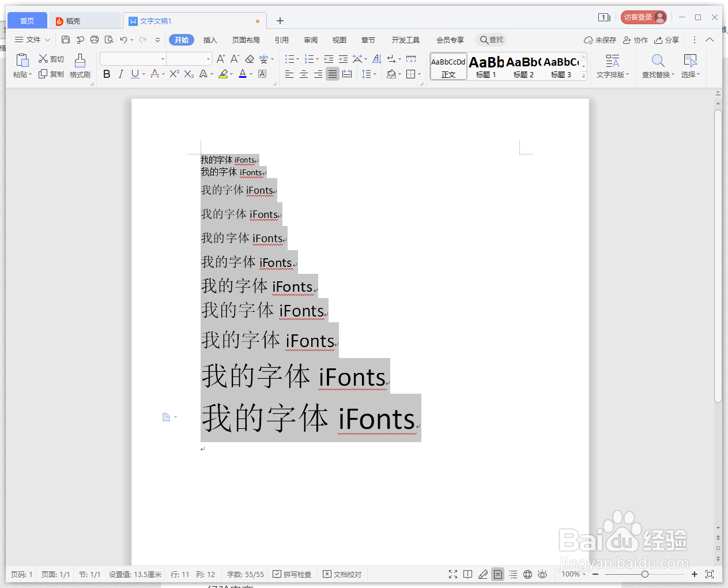Viewport: 728px width, 588px height.
Task: Toggle Italic formatting
Action: (x=120, y=74)
